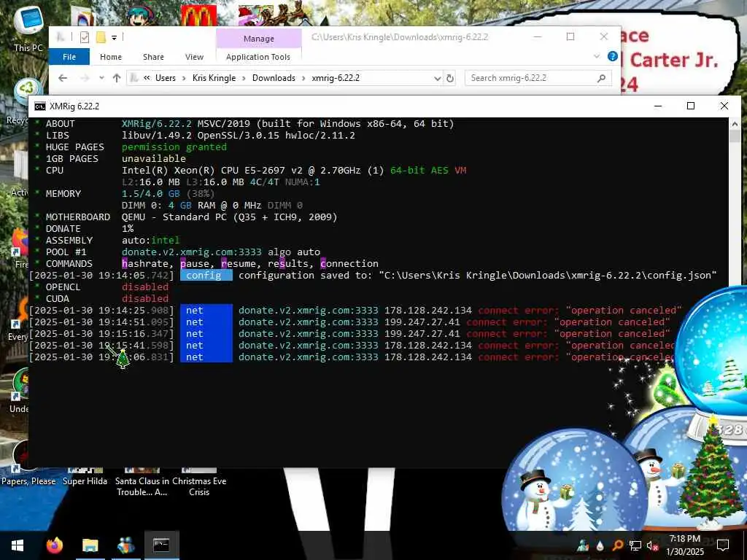Expand the Explorer ribbon chevron
The height and width of the screenshot is (560, 747).
[x=597, y=57]
